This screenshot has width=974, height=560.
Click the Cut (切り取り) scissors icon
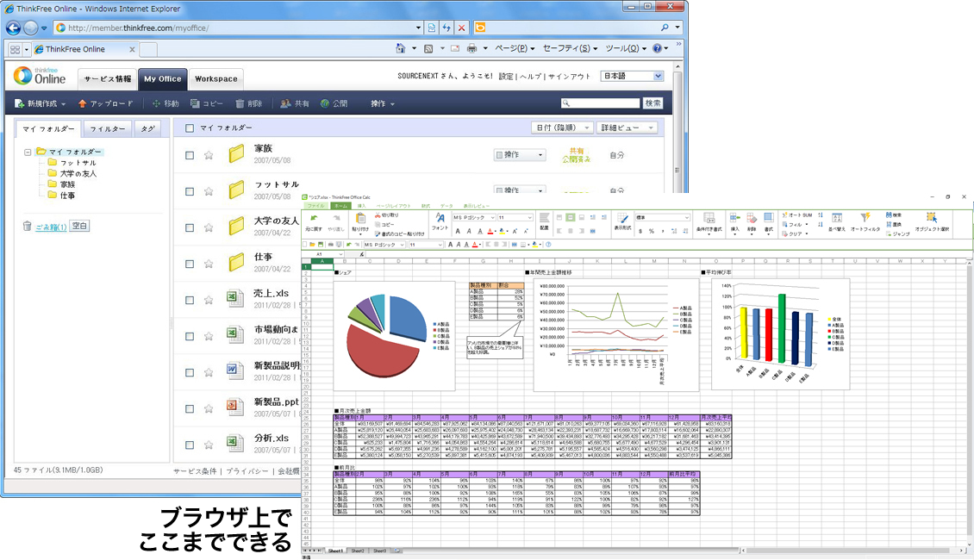378,215
